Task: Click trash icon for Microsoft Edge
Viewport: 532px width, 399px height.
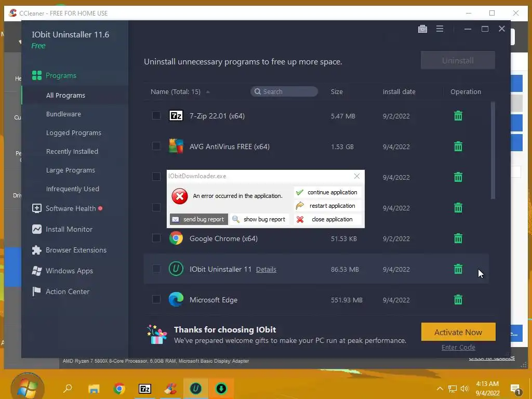Action: click(x=458, y=300)
